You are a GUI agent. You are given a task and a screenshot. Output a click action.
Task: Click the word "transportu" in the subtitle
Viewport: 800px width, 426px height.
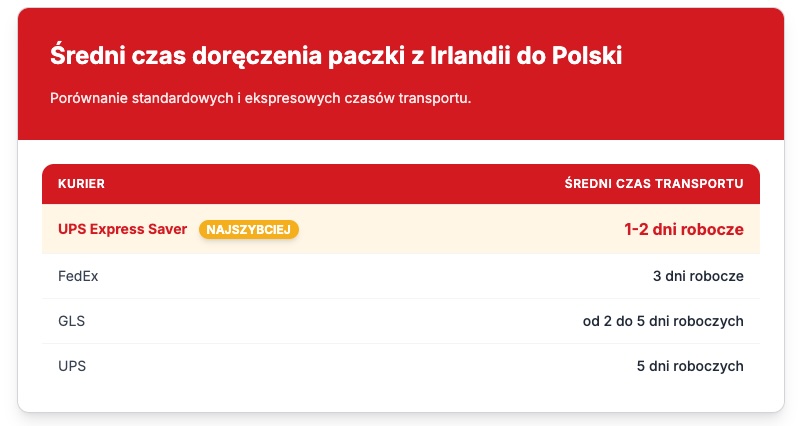436,99
